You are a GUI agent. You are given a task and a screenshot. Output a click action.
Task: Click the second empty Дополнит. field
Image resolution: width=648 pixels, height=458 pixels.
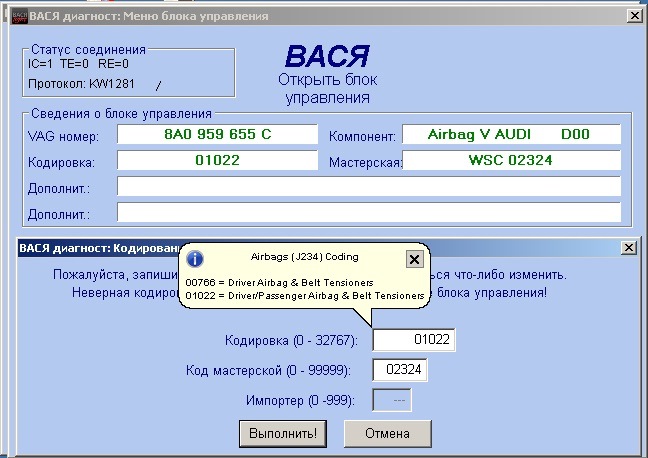pos(369,212)
